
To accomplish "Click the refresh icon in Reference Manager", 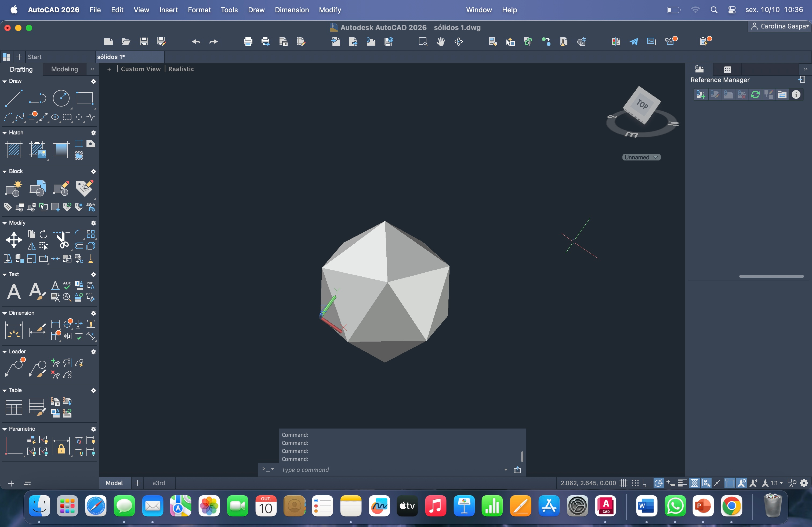I will pyautogui.click(x=755, y=94).
